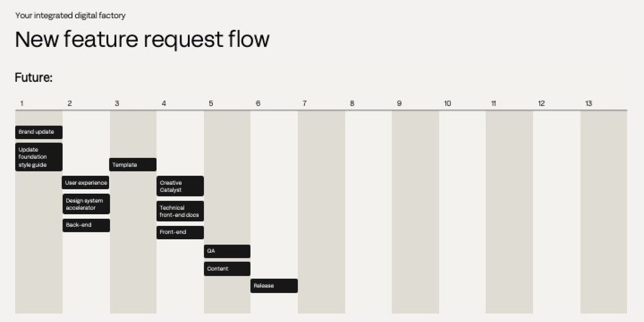Click the QA task block
The width and height of the screenshot is (644, 322).
(x=227, y=251)
